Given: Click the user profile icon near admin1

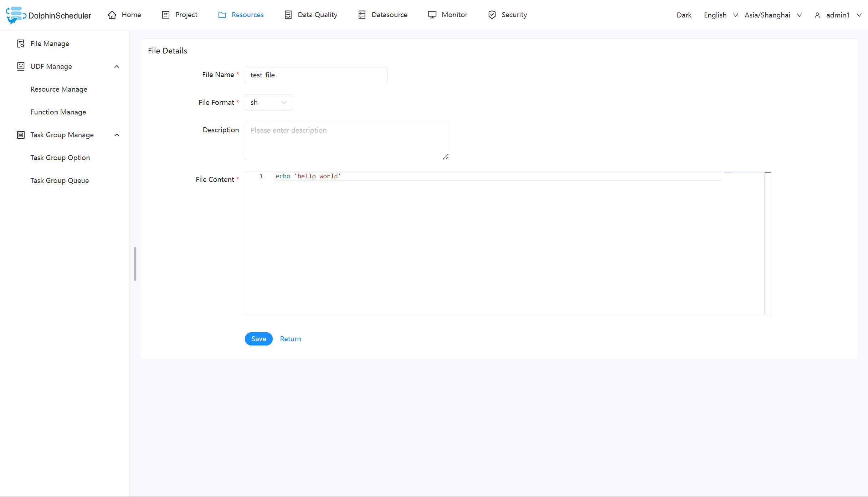Looking at the screenshot, I should click(x=817, y=15).
